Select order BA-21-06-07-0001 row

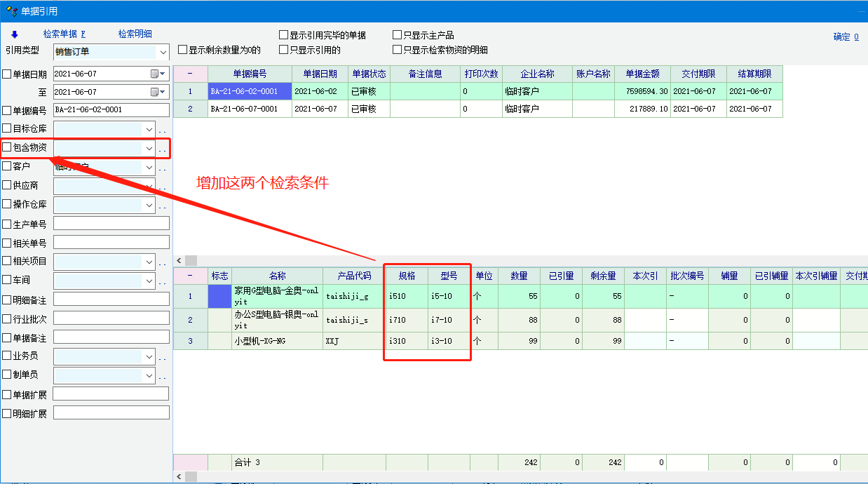[x=244, y=109]
